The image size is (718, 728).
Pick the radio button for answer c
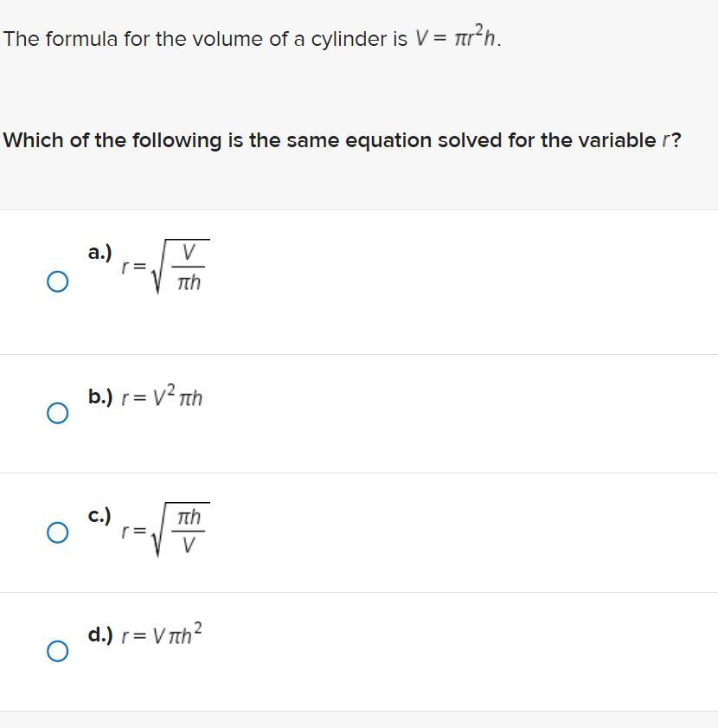[57, 532]
